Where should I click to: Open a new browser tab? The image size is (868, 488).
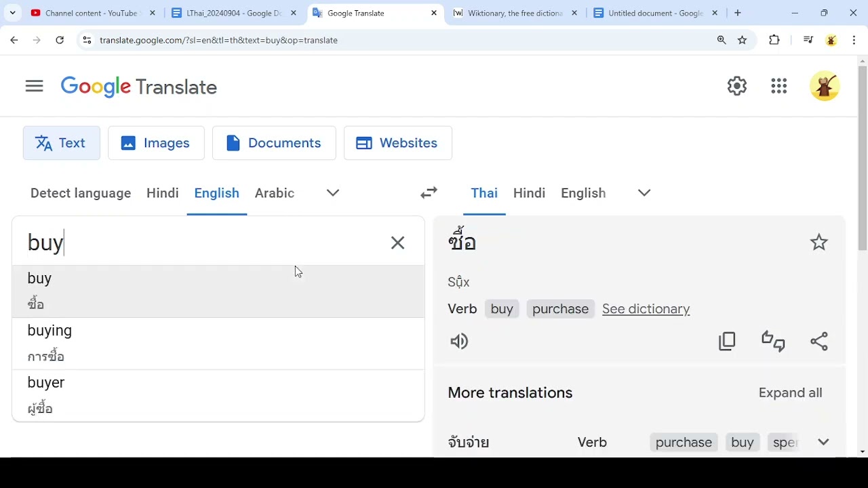[x=738, y=13]
